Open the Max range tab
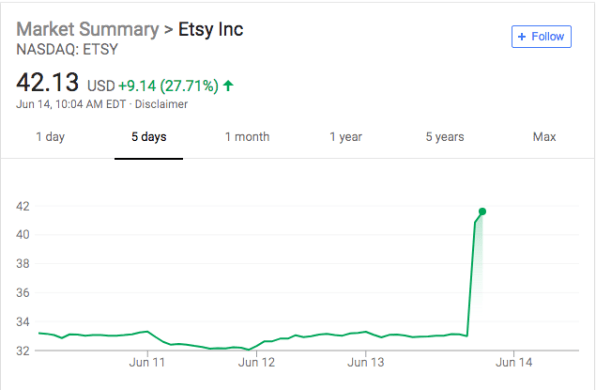This screenshot has height=390, width=596. pos(544,136)
